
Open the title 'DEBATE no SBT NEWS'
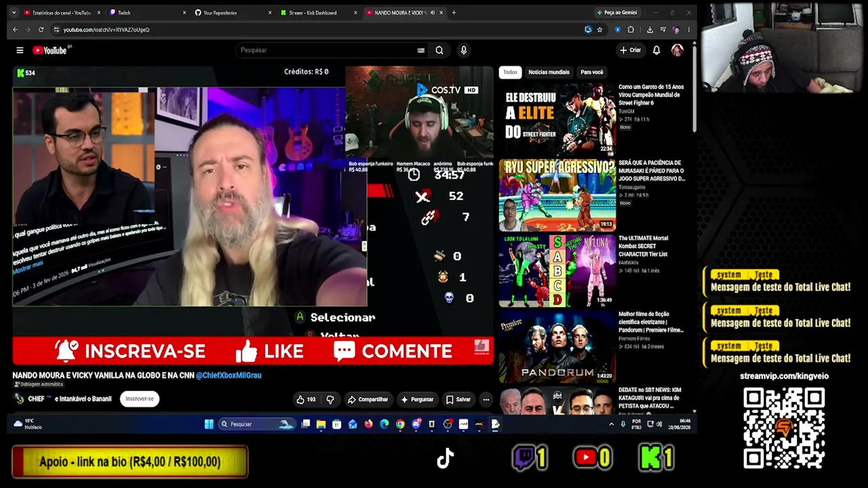(651, 398)
